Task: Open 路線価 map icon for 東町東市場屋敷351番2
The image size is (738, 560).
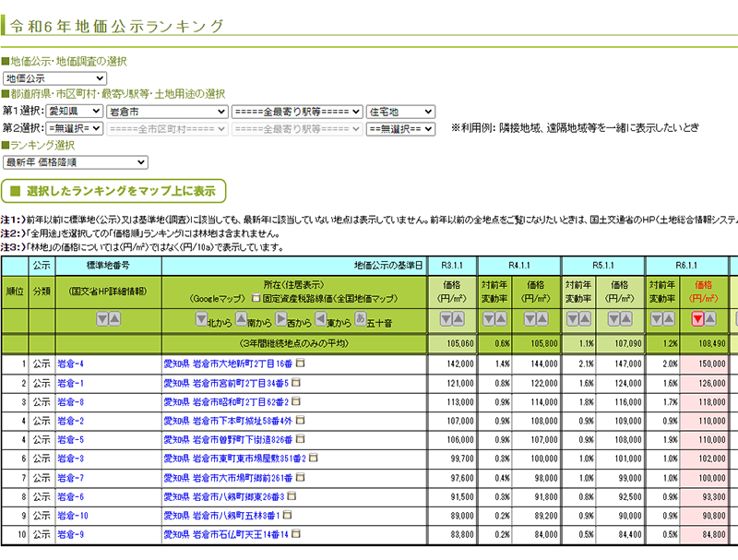Action: [314, 458]
